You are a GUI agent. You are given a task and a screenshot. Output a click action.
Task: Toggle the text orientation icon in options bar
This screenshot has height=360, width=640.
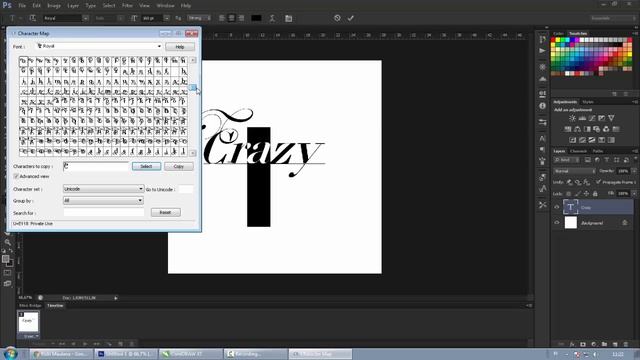[33, 18]
